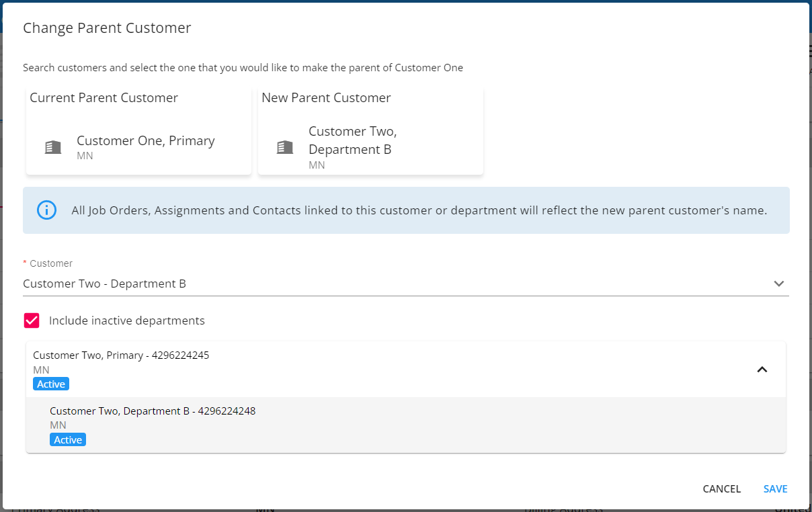Uncheck the Include inactive departments checkbox
The width and height of the screenshot is (812, 512).
tap(32, 321)
